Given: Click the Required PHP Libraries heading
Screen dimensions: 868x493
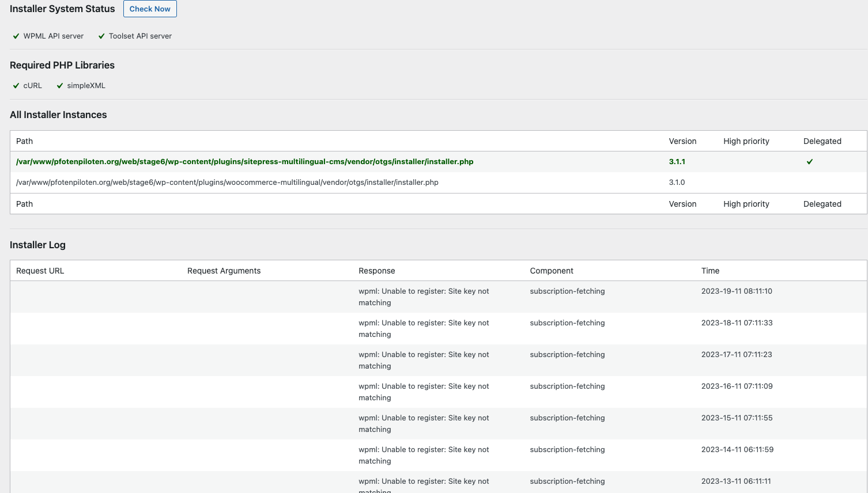Looking at the screenshot, I should 62,65.
